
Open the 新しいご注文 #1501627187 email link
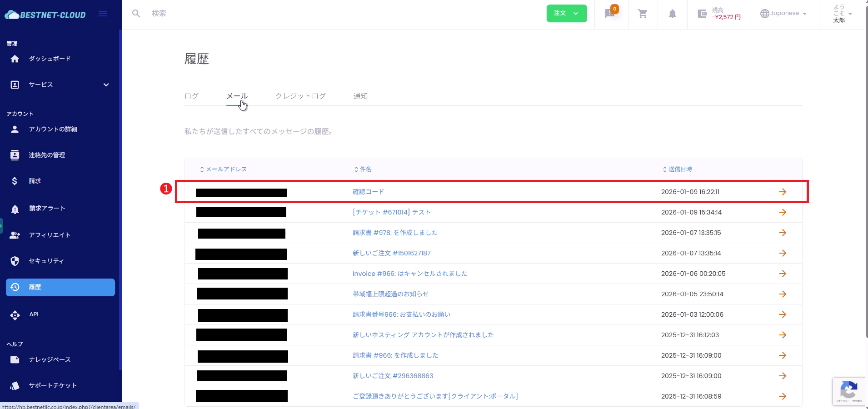click(x=391, y=253)
